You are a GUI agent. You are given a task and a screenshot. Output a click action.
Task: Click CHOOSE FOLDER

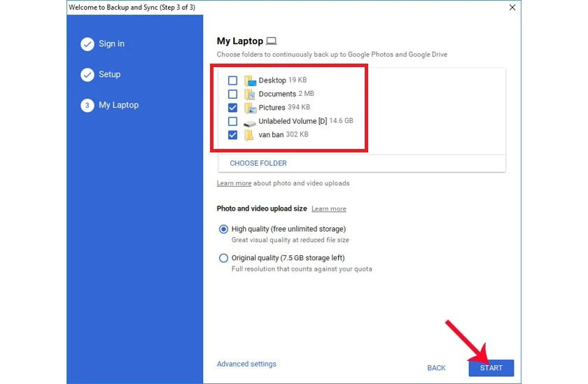point(258,164)
